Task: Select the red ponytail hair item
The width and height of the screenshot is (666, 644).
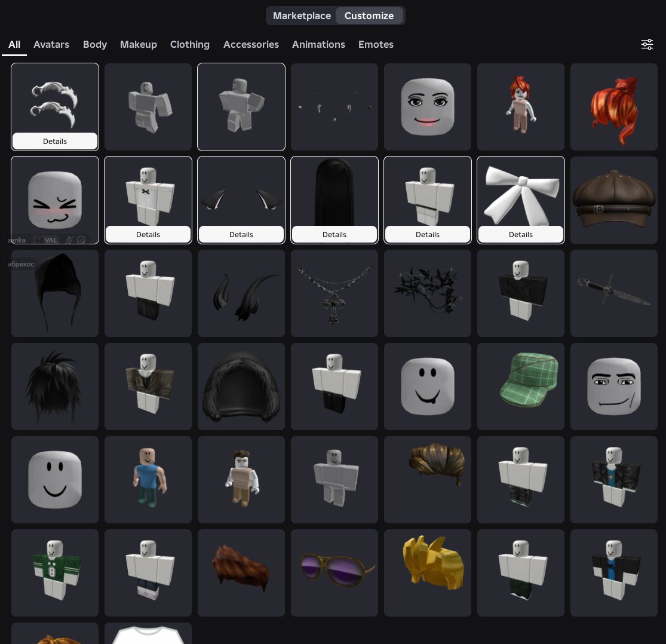Action: (x=614, y=107)
